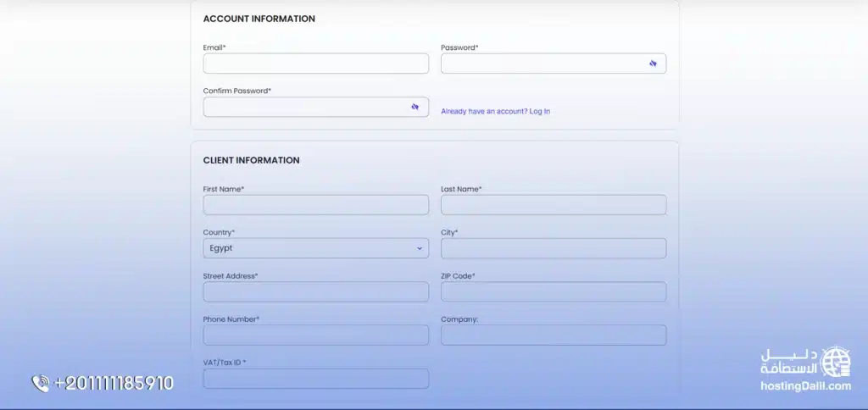This screenshot has height=410, width=868.
Task: Click the phone handset icon
Action: click(41, 384)
